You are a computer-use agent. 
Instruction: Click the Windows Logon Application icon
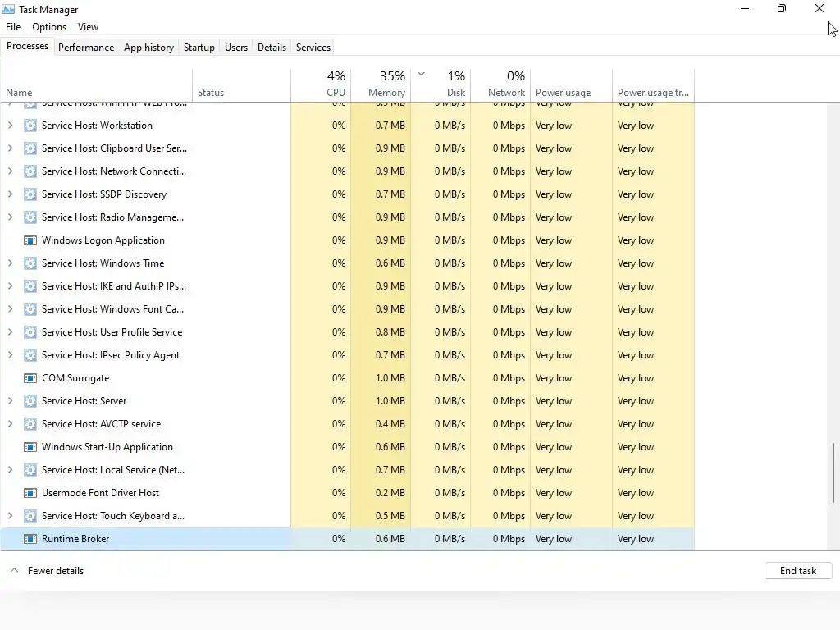coord(30,240)
